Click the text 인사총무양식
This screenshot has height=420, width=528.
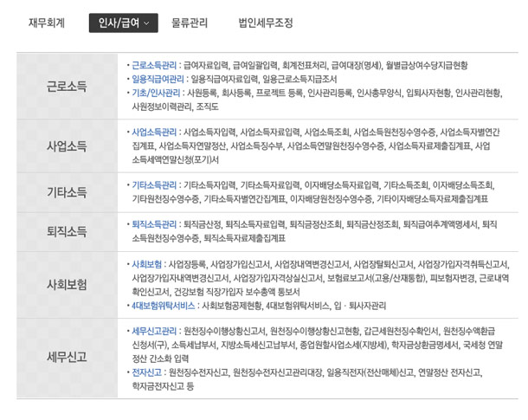[379, 93]
